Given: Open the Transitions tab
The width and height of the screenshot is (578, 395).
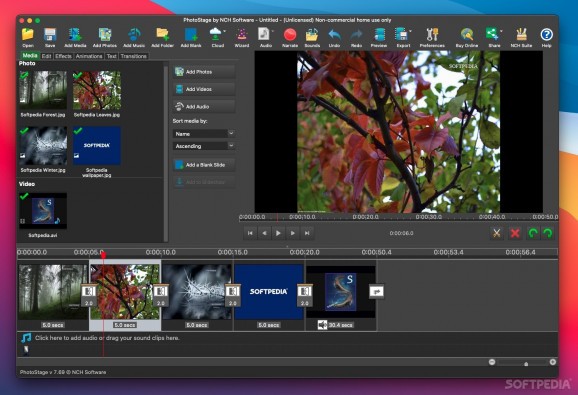Looking at the screenshot, I should 134,56.
